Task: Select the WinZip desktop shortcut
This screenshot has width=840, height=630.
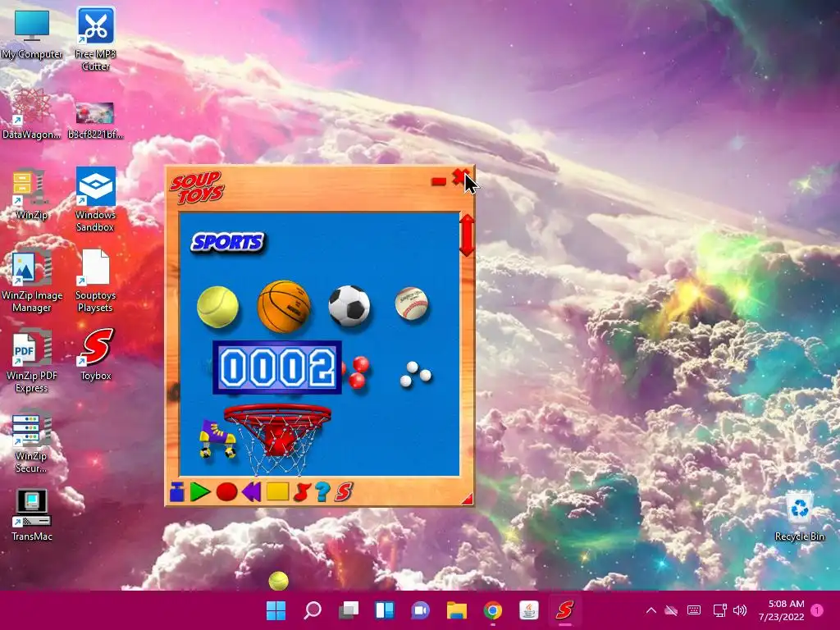Action: (32, 194)
